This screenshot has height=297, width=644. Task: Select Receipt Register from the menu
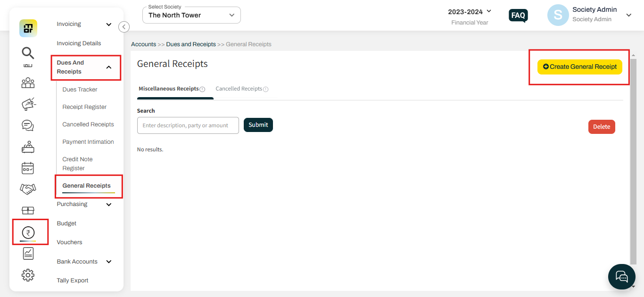click(x=84, y=107)
